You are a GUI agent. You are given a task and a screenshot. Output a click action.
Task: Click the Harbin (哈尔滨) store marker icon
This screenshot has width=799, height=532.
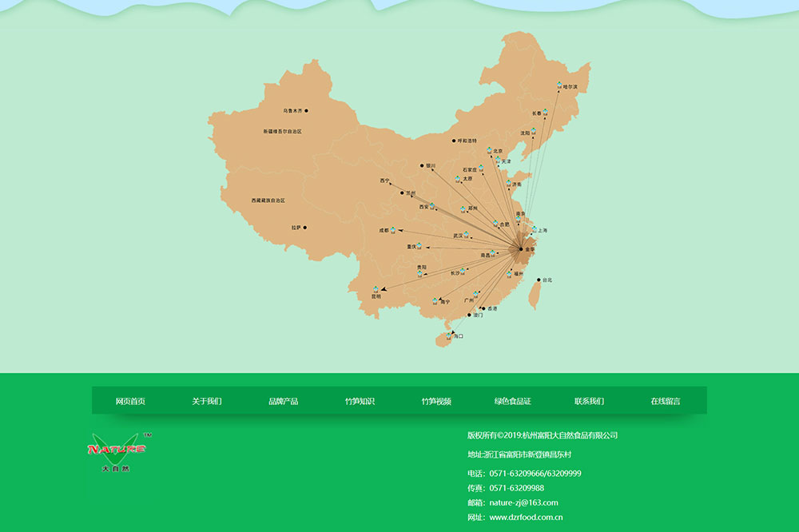pyautogui.click(x=559, y=85)
